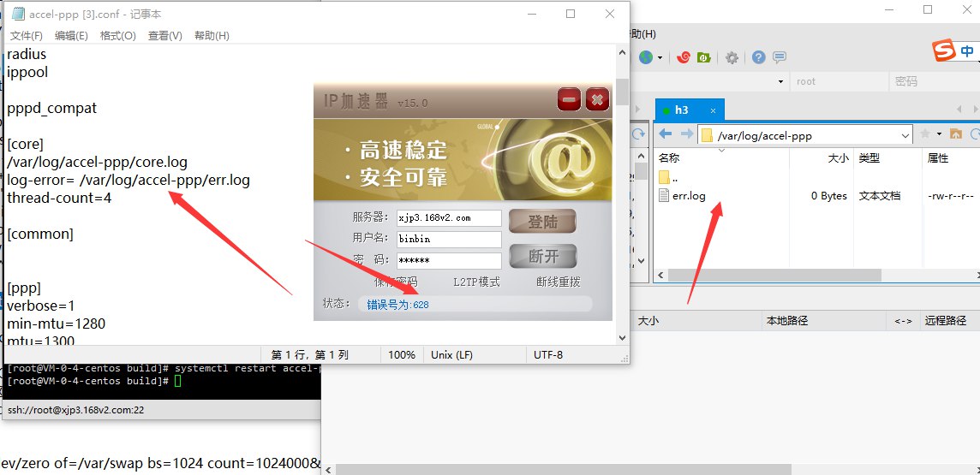
Task: Click the masked 密码 field in IP加速器
Action: 449,260
